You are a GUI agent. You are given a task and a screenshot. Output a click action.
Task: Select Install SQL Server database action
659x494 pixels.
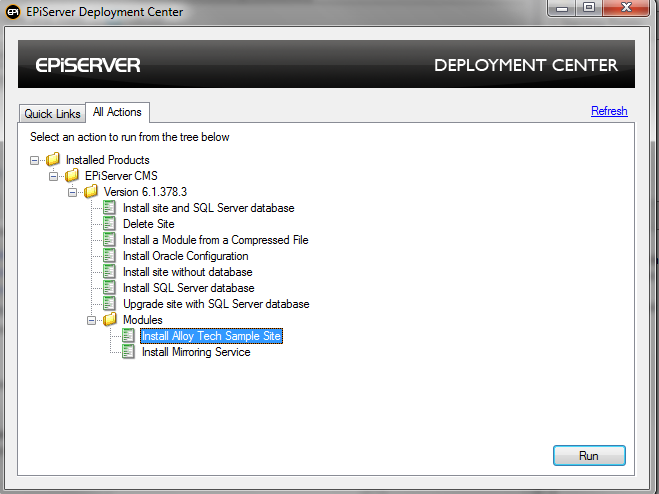point(188,288)
